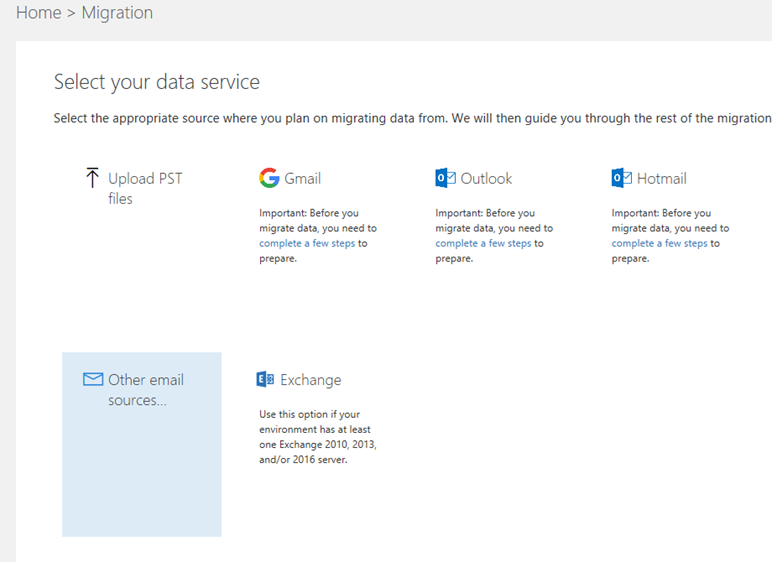Go to Home in breadcrumb

click(x=38, y=13)
